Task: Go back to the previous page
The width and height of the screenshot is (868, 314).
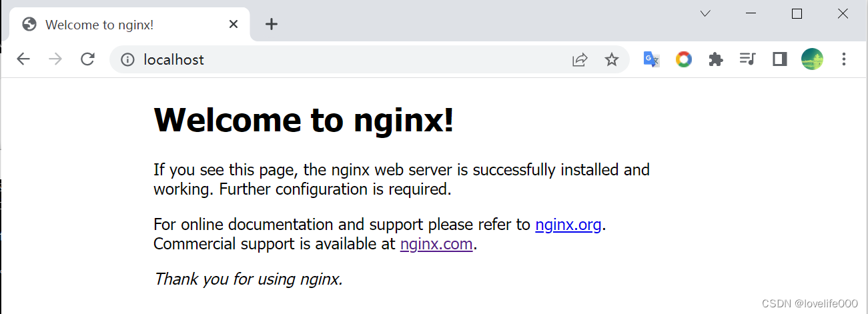Action: tap(23, 59)
